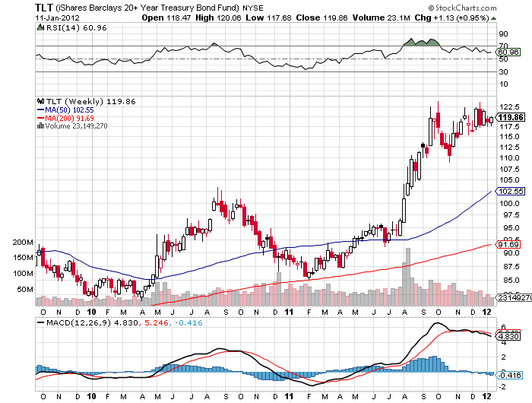Click the 11-Jan-2012 date text
The image size is (532, 403).
57,17
